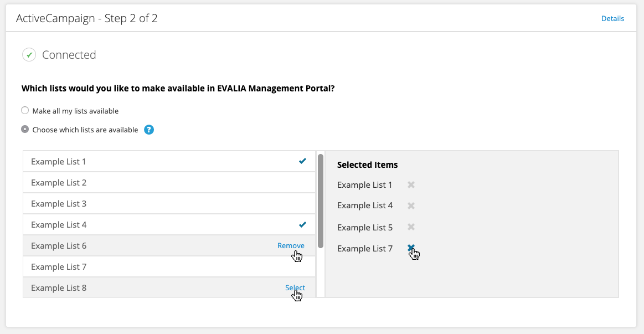
Task: Choose Example List 2 in the list
Action: 169,182
